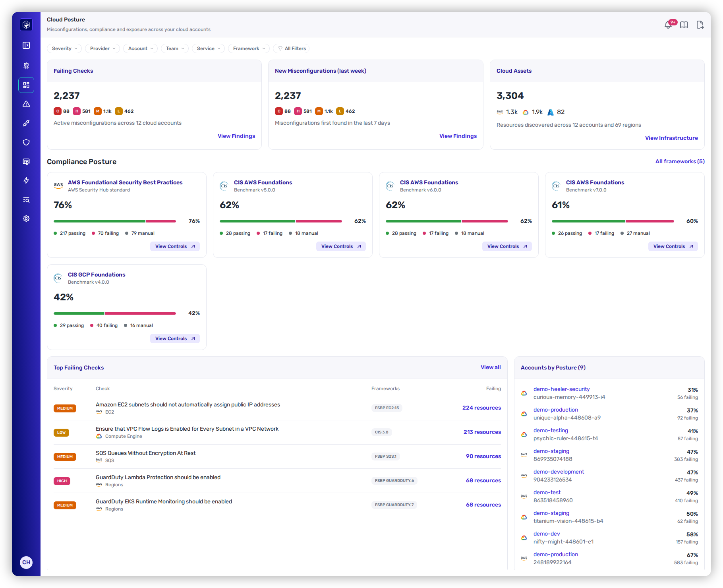Click the AWS logo on Foundational Security card
The width and height of the screenshot is (723, 588).
pos(58,186)
